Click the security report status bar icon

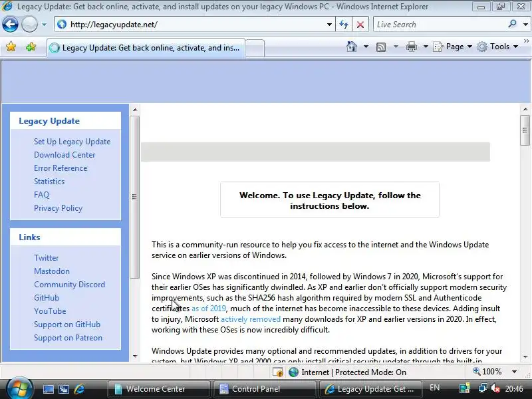(x=278, y=372)
